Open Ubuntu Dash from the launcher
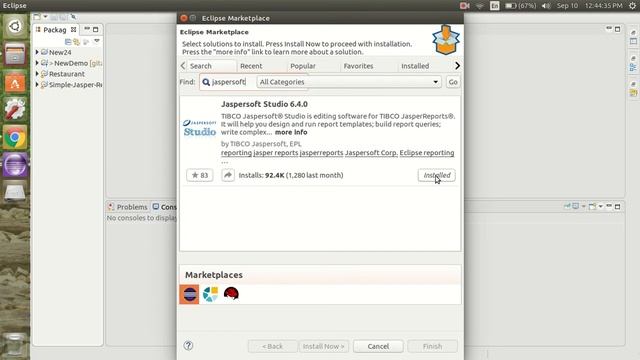 [x=15, y=27]
